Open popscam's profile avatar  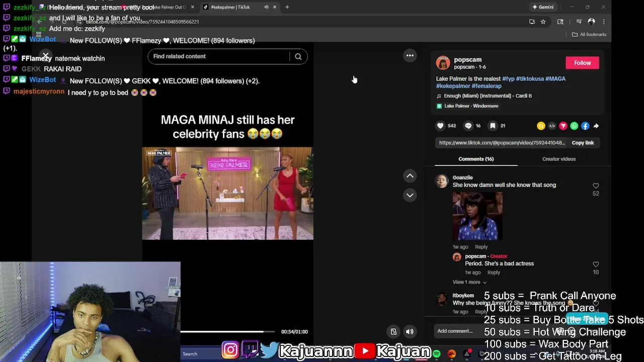coord(443,62)
